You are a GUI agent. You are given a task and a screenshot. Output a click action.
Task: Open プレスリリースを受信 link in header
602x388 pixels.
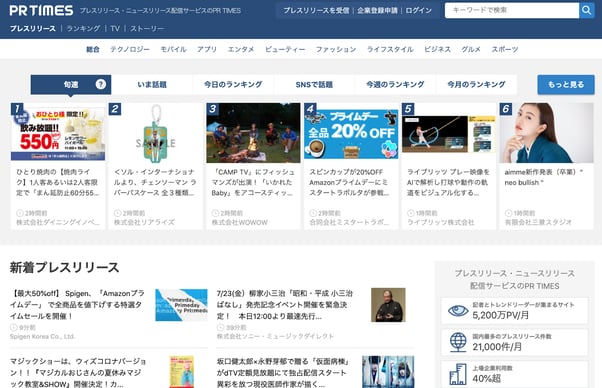[316, 10]
